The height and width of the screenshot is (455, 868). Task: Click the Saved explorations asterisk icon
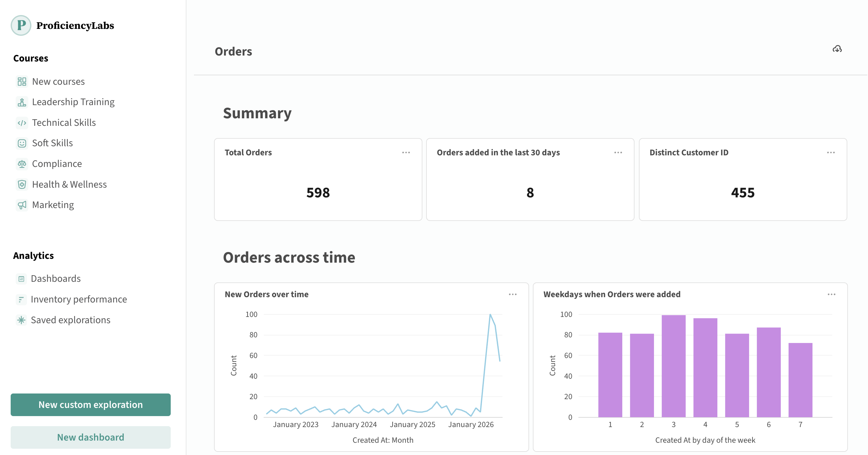tap(21, 320)
